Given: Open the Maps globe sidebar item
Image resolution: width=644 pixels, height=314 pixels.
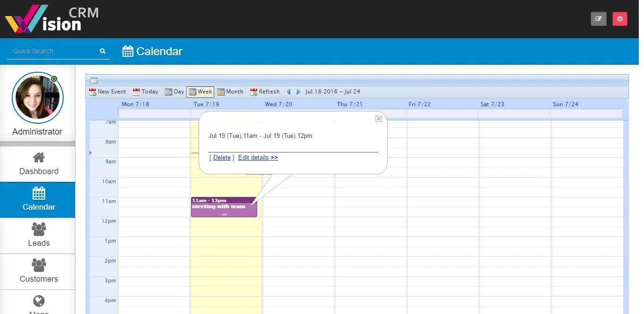Looking at the screenshot, I should click(x=38, y=302).
